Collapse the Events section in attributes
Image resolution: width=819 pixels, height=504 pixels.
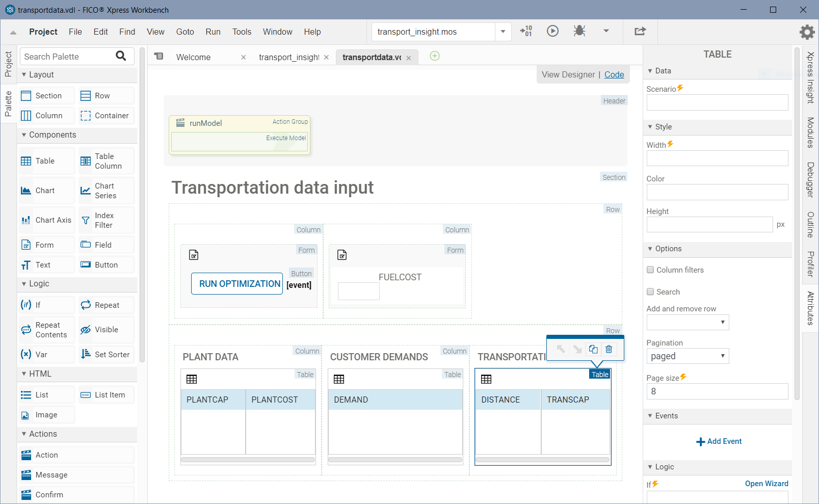tap(649, 416)
